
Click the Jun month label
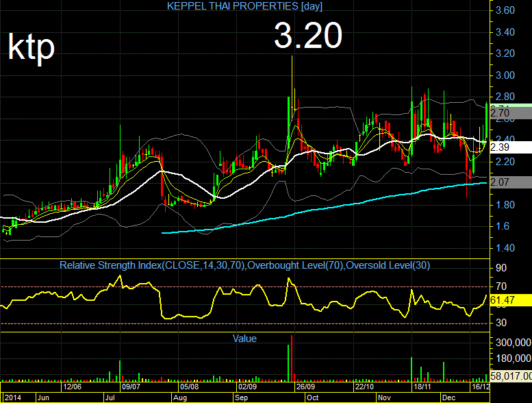click(43, 398)
